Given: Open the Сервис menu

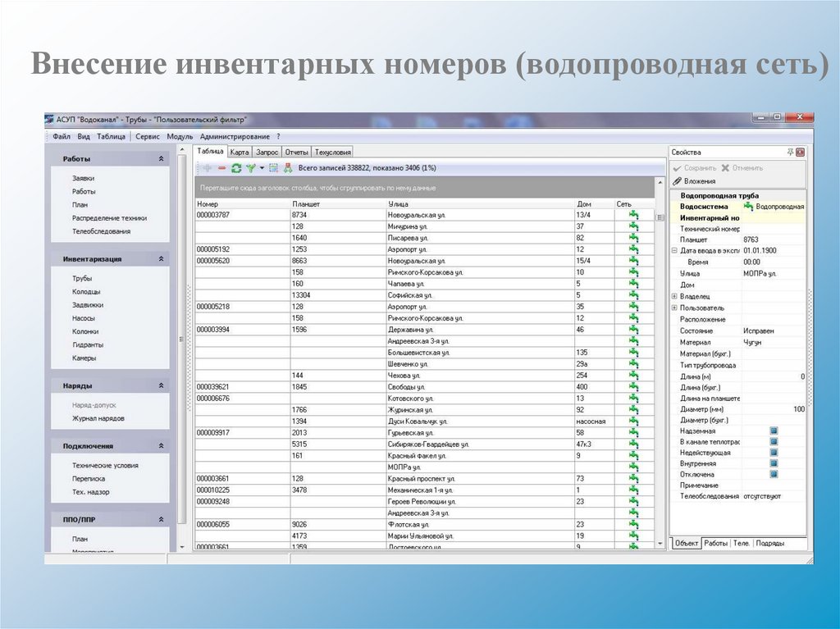Looking at the screenshot, I should [148, 136].
